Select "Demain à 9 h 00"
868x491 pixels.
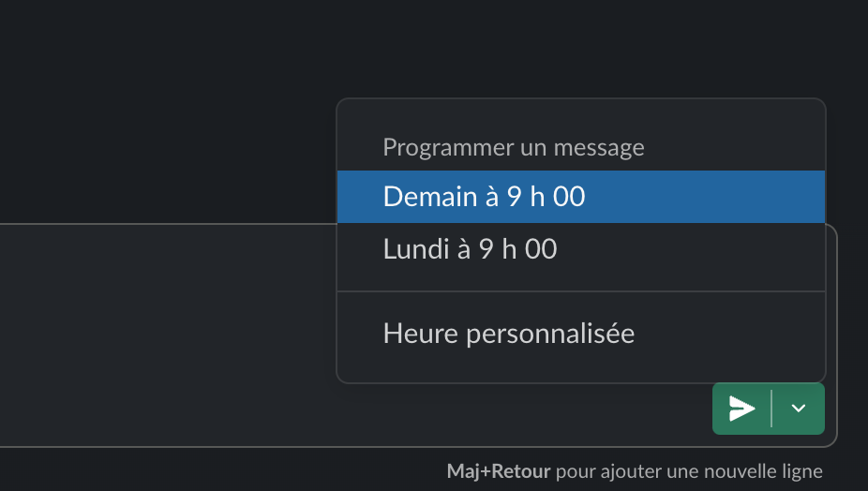click(x=485, y=197)
